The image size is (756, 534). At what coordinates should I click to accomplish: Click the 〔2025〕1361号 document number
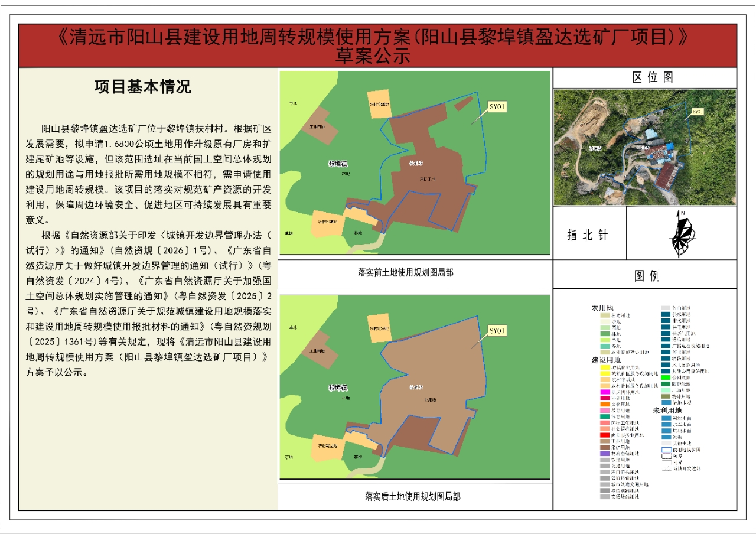(x=62, y=343)
